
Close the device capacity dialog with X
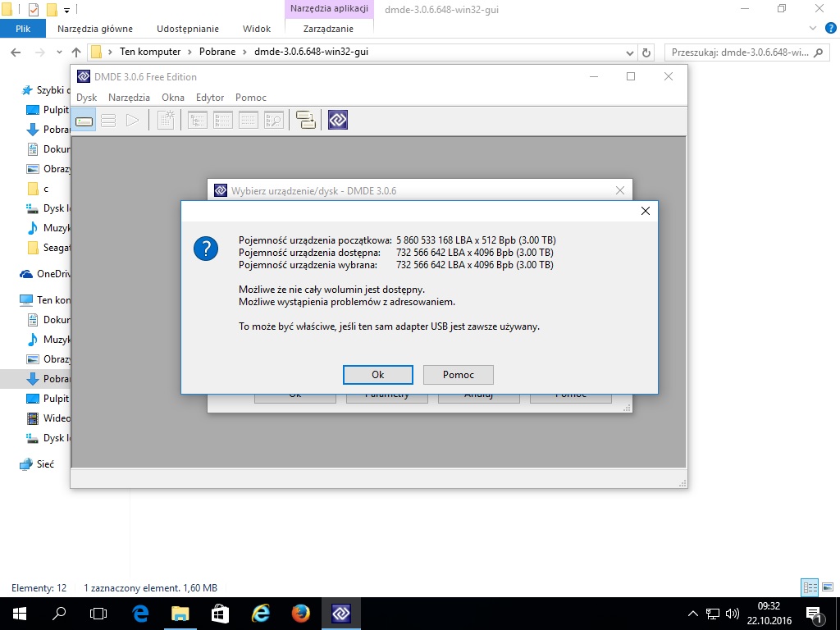click(x=646, y=211)
